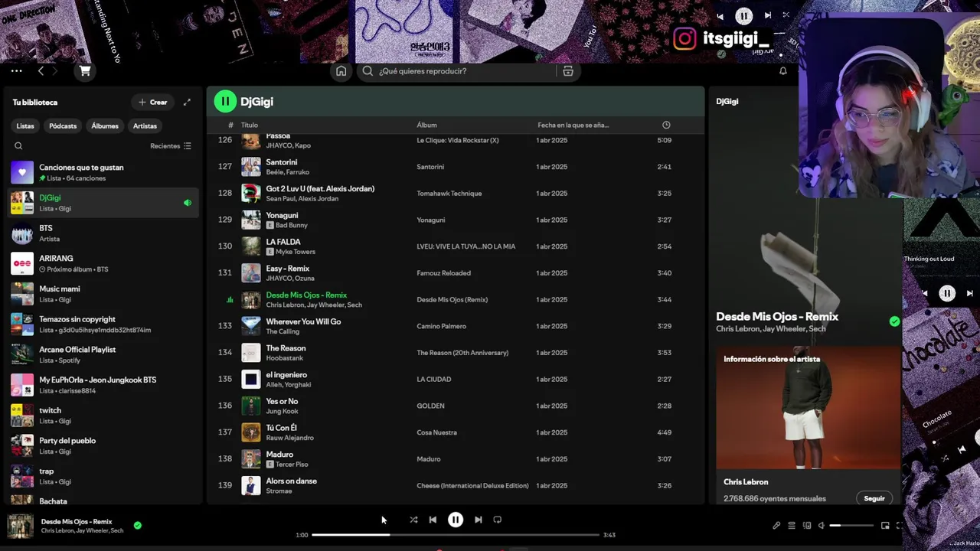Go back with the left arrow
The width and height of the screenshot is (980, 551).
point(41,71)
